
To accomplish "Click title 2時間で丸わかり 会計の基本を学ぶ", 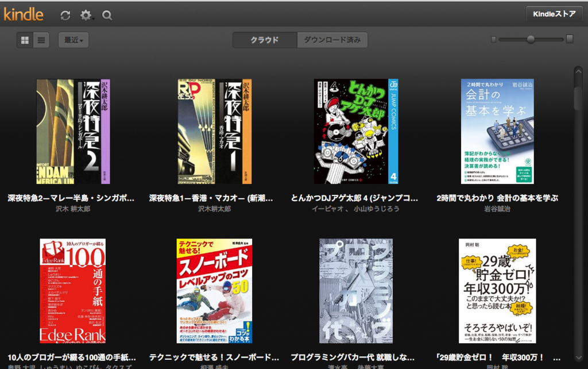I will click(x=497, y=198).
